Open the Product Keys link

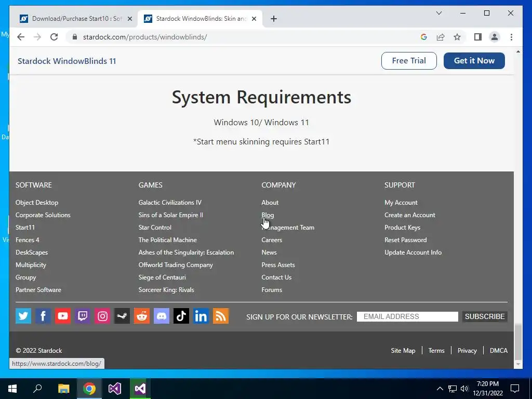403,228
